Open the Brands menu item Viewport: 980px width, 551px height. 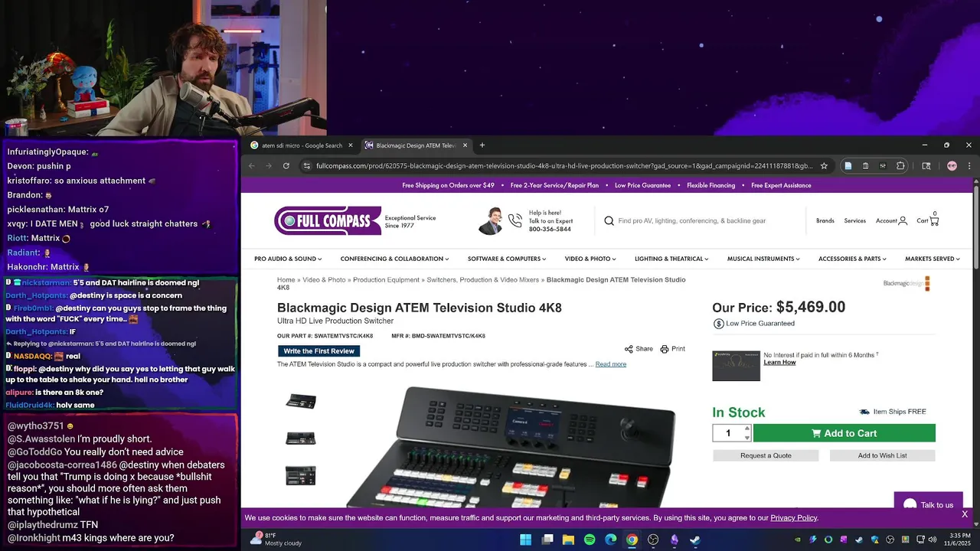pyautogui.click(x=825, y=220)
